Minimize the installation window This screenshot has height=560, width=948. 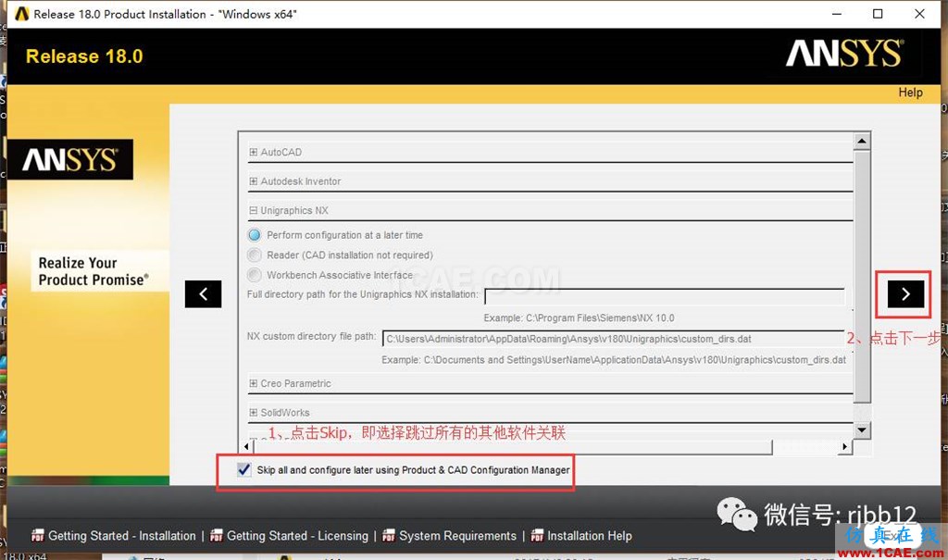(x=837, y=13)
